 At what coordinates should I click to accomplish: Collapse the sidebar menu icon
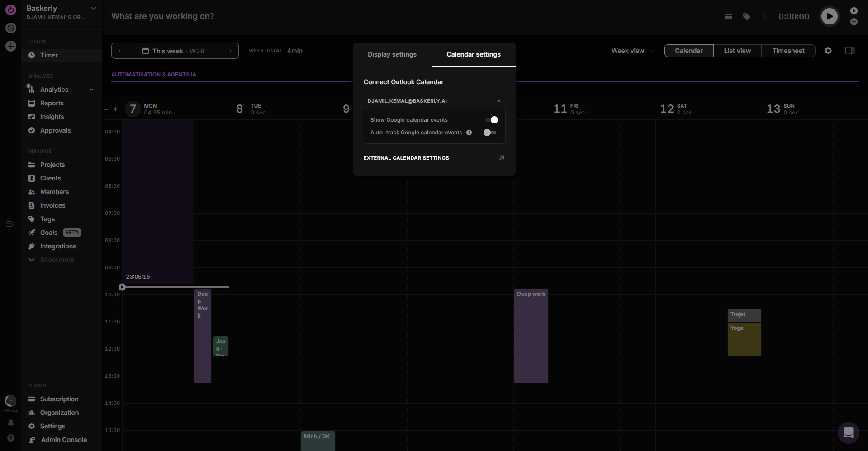click(x=9, y=224)
